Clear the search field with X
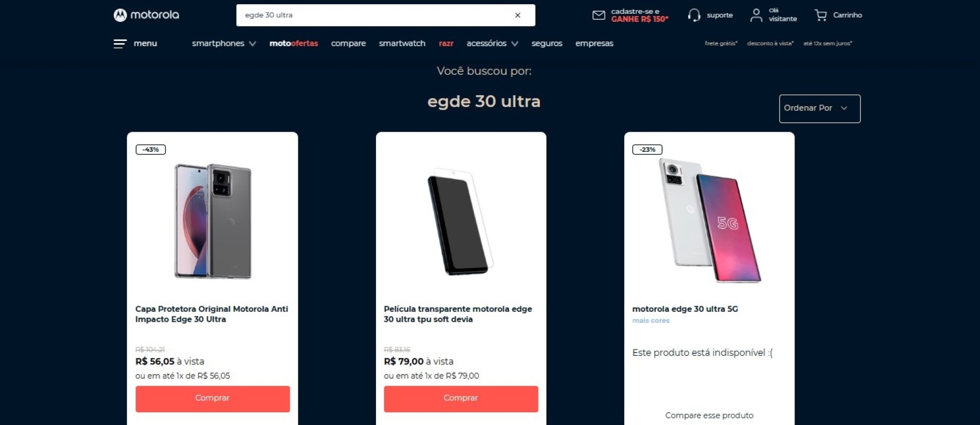The image size is (980, 425). tap(517, 15)
